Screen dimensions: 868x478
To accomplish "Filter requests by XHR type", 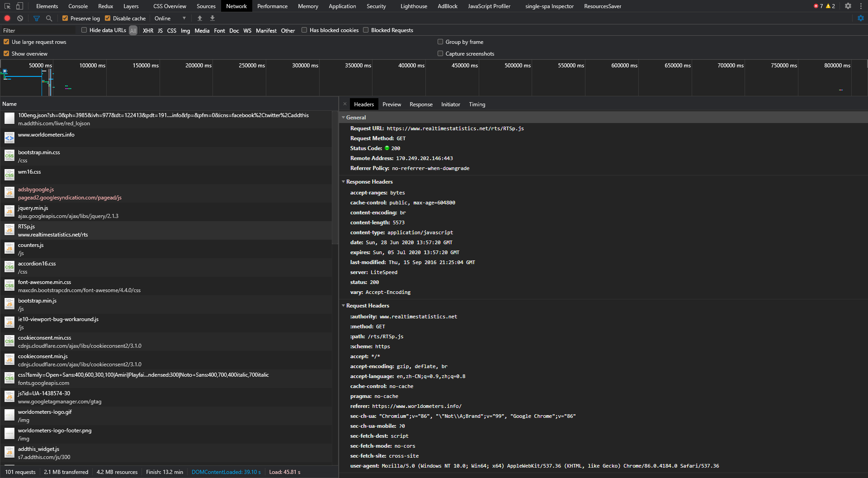I will [148, 31].
